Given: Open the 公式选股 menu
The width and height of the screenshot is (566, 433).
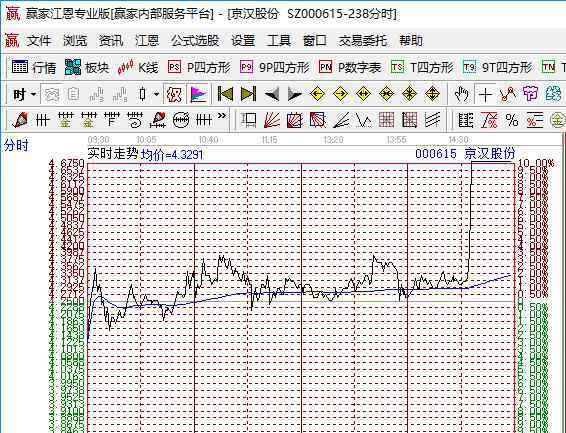Looking at the screenshot, I should (x=195, y=40).
